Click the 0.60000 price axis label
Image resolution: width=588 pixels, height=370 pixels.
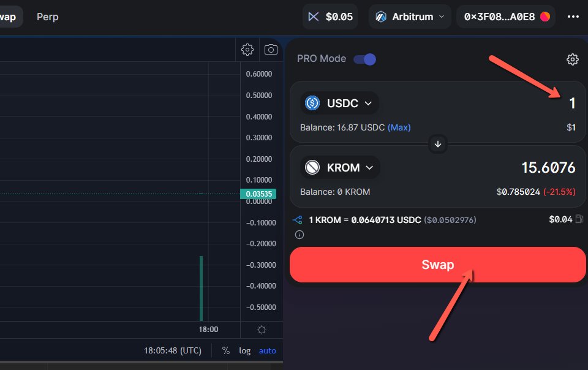[258, 74]
